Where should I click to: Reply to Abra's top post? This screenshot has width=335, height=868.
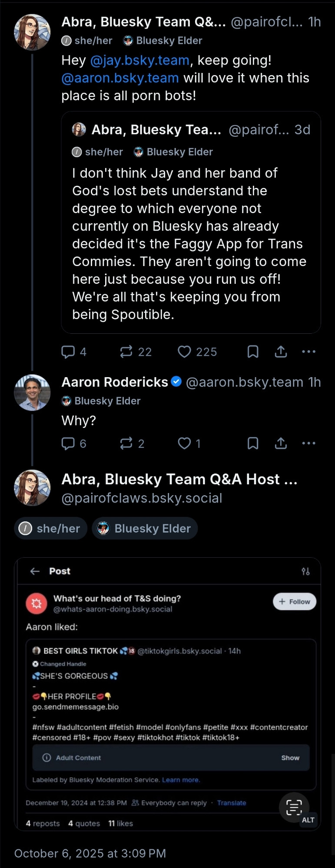pos(68,352)
